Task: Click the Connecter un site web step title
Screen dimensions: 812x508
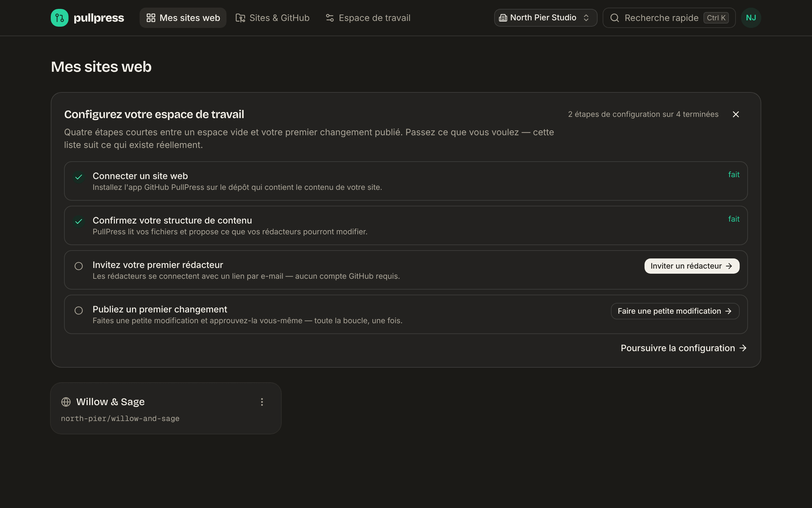Action: 140,176
